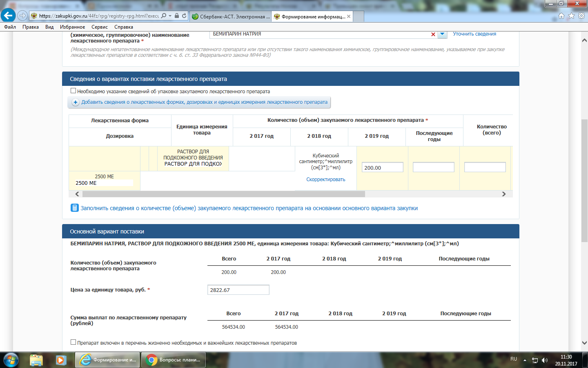Open the Избранное menu
Viewport: 588px width, 368px height.
point(72,27)
